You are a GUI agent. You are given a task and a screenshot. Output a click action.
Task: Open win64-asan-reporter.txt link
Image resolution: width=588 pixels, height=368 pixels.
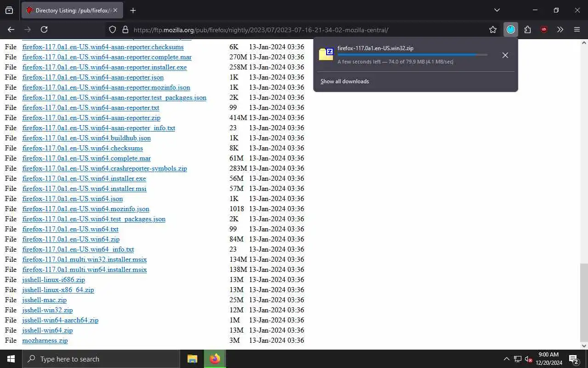pyautogui.click(x=90, y=108)
